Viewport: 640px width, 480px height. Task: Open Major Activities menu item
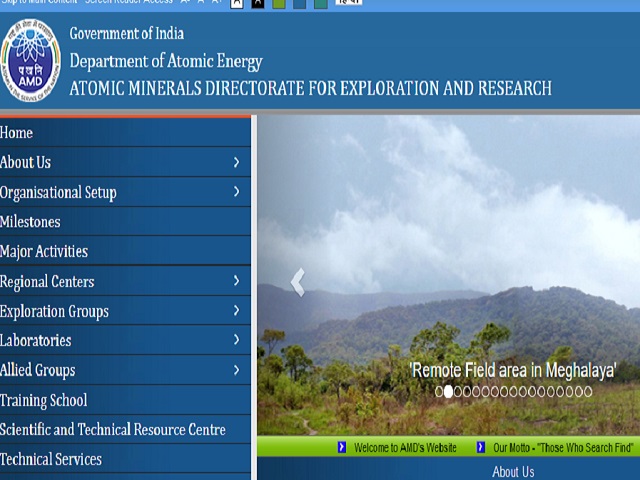tap(125, 251)
